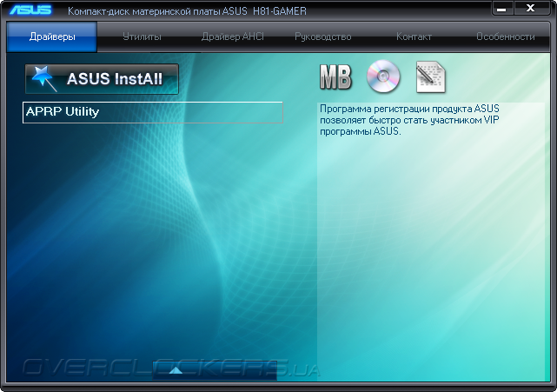This screenshot has width=557, height=392.
Task: Open the MB motherboard info icon
Action: point(335,76)
